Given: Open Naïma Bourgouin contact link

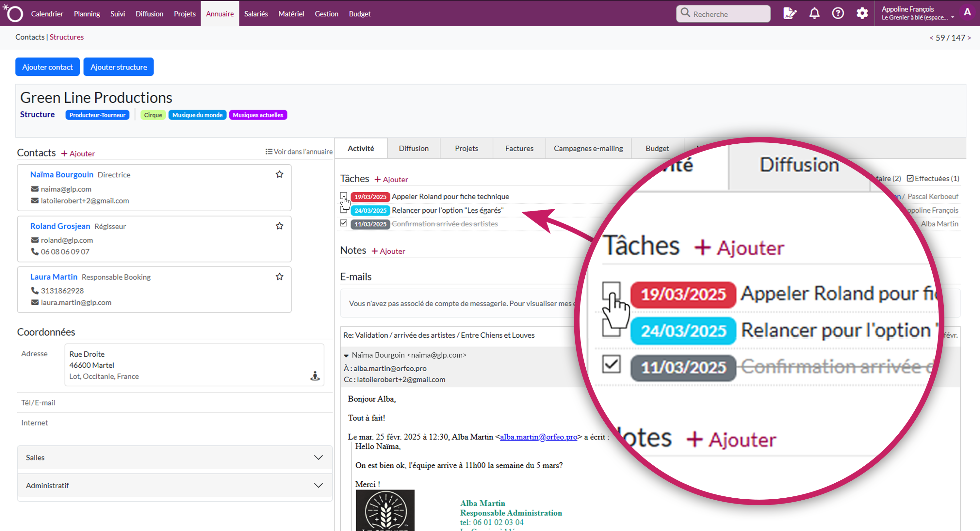Looking at the screenshot, I should (62, 174).
